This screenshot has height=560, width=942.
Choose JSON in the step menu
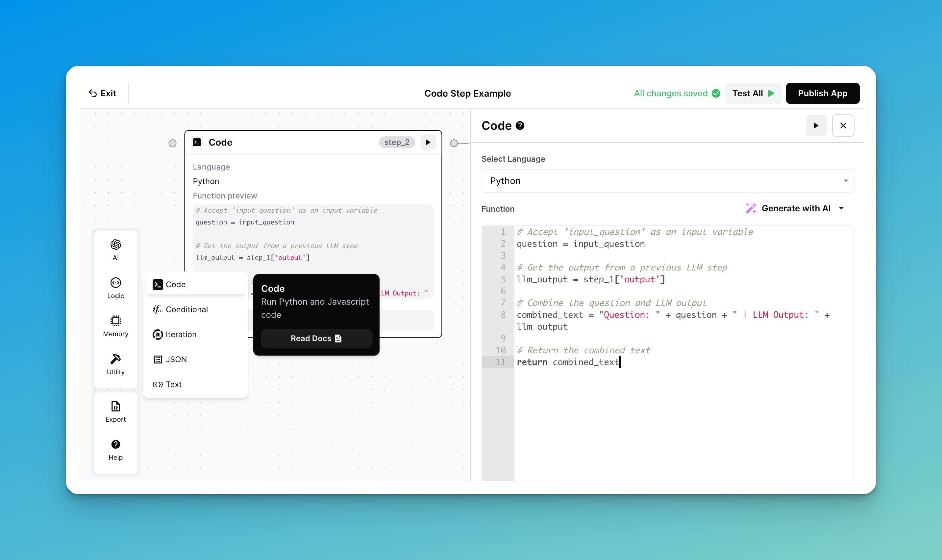pyautogui.click(x=176, y=359)
